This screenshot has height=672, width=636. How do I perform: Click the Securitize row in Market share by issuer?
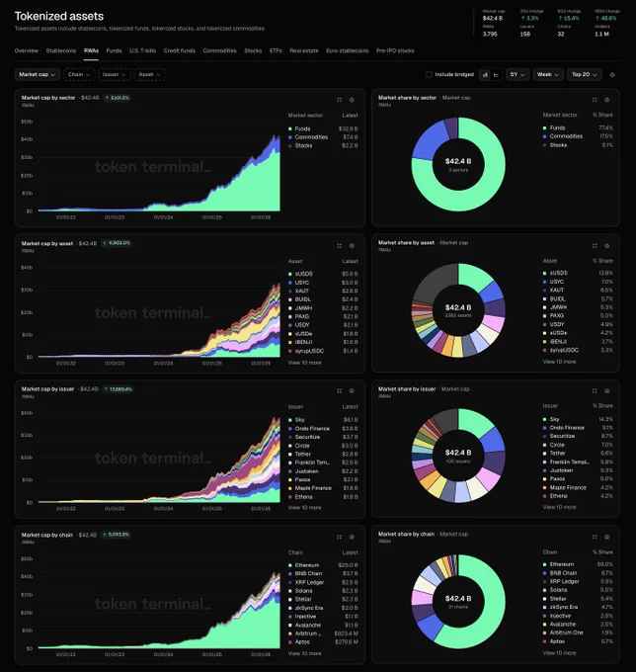point(578,436)
